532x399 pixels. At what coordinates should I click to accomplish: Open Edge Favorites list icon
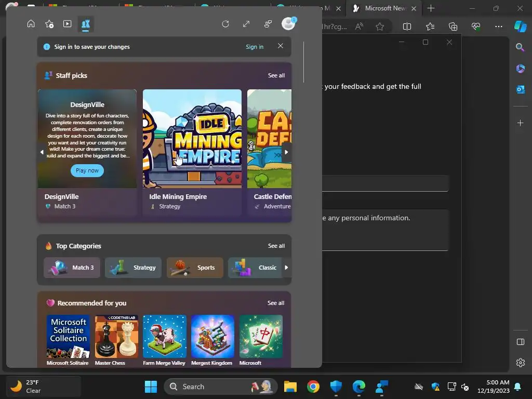[x=430, y=26]
